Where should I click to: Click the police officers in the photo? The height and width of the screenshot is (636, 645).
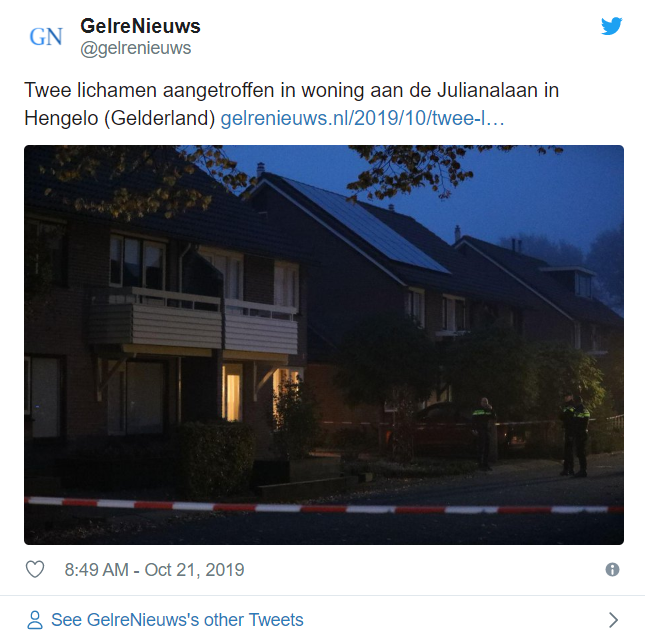point(575,434)
